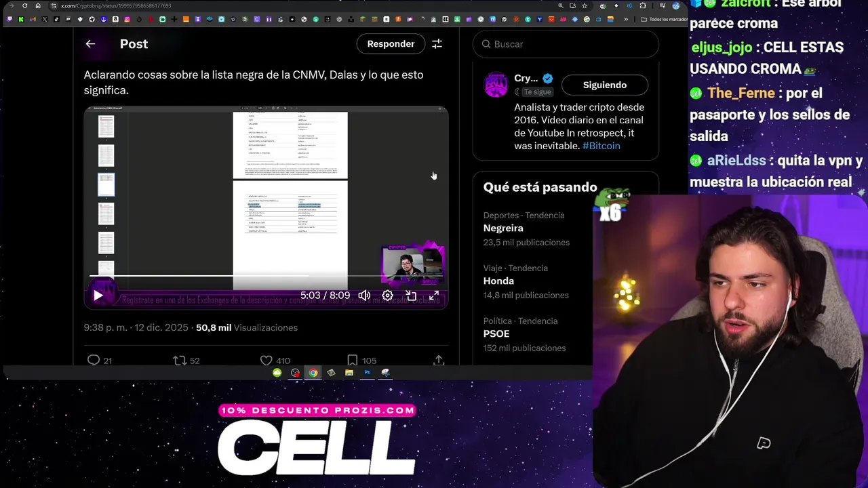Click the browser address bar URL
Image resolution: width=868 pixels, height=488 pixels.
pyautogui.click(x=115, y=6)
